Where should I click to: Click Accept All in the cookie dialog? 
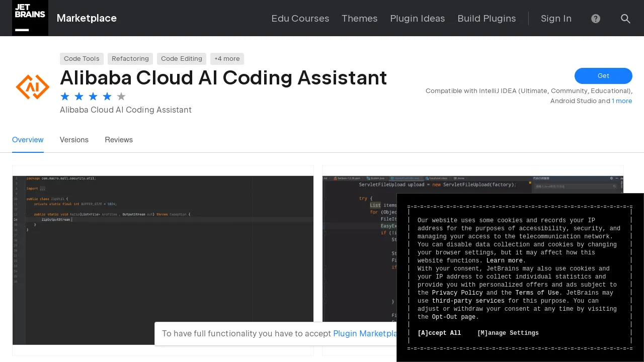pyautogui.click(x=439, y=333)
